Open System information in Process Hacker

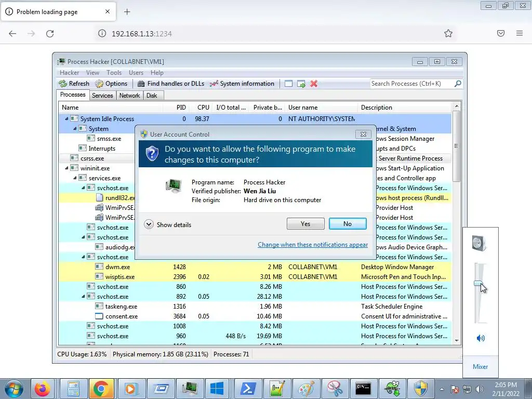(242, 84)
